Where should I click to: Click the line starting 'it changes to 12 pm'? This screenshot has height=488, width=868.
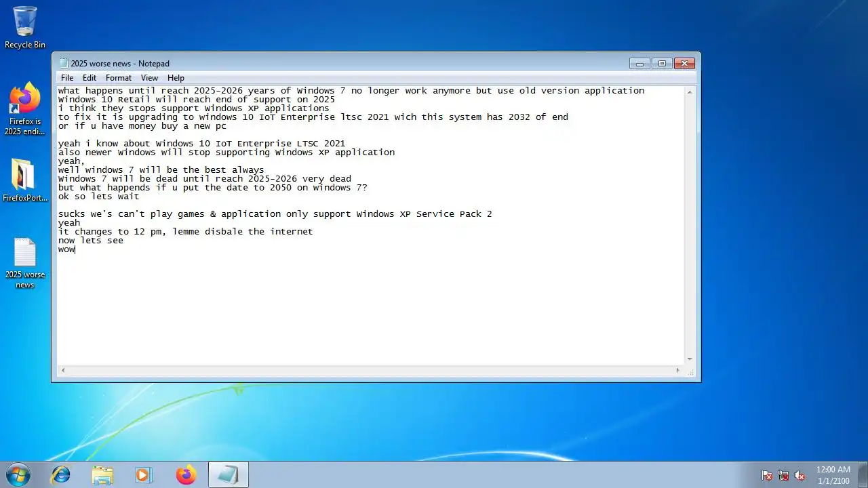pyautogui.click(x=186, y=232)
